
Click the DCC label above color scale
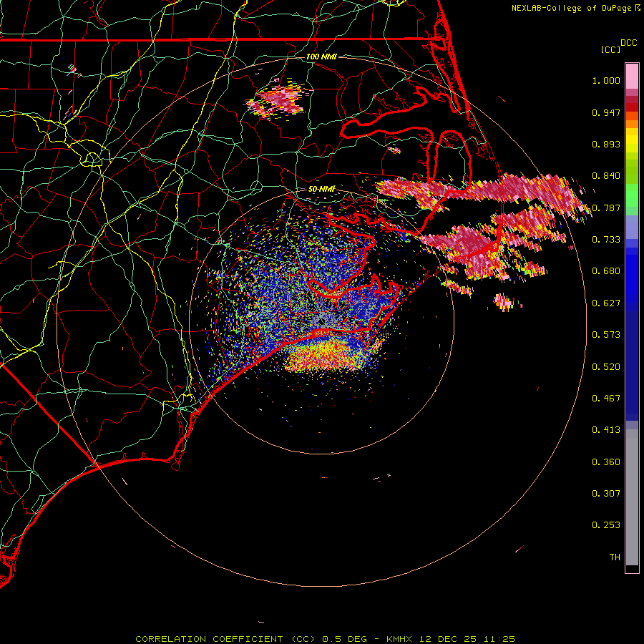click(x=628, y=43)
